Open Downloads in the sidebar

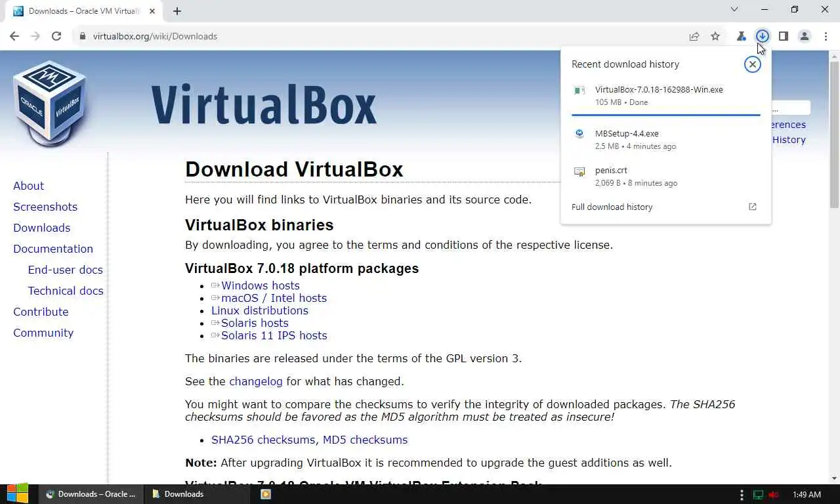click(x=41, y=228)
